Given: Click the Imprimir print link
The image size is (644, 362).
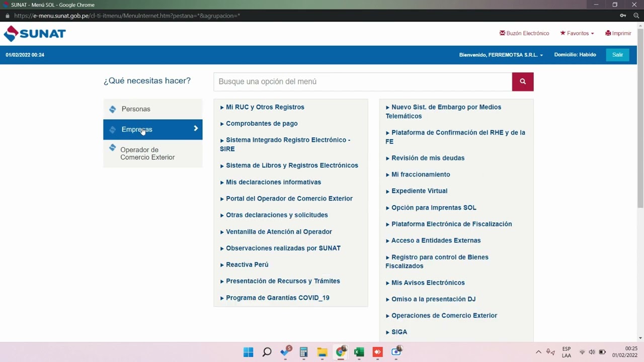Looking at the screenshot, I should (x=618, y=33).
